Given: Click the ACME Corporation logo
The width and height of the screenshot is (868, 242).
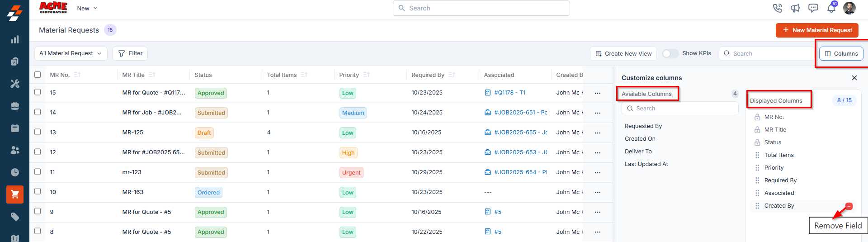Looking at the screenshot, I should coord(53,8).
